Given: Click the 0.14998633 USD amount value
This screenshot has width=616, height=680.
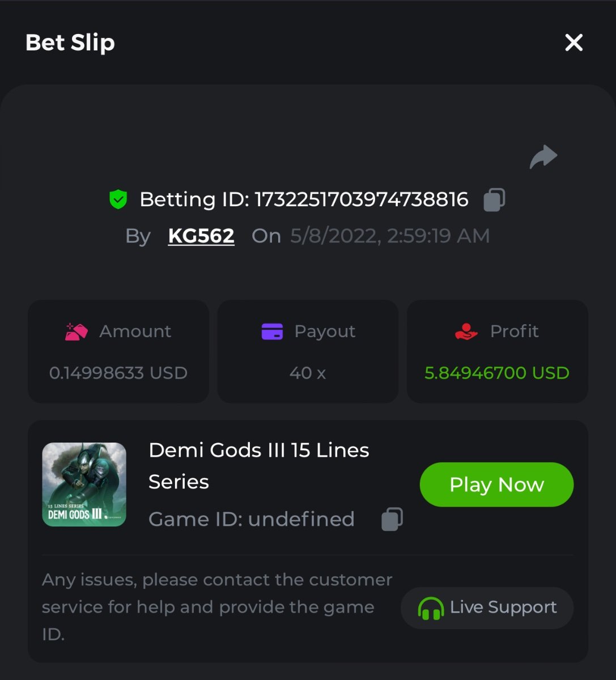Looking at the screenshot, I should (118, 373).
